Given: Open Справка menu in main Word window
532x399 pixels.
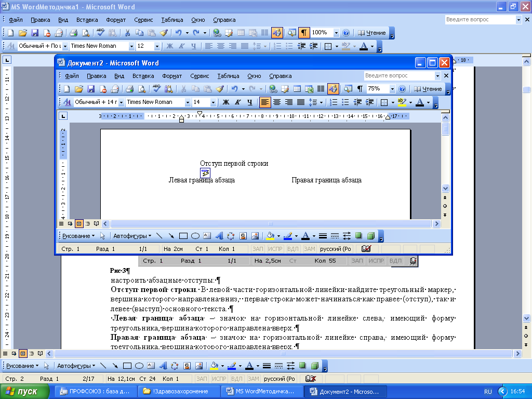Looking at the screenshot, I should 224,20.
